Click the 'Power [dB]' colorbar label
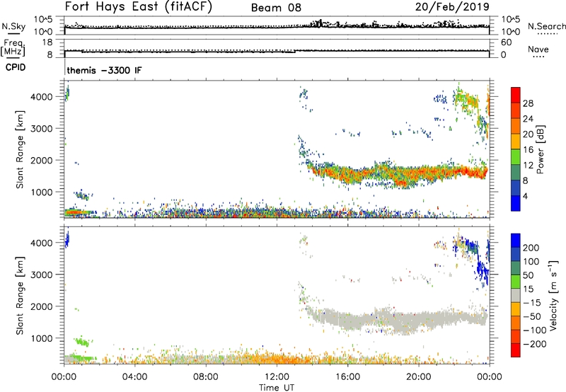Screen dimensions: 566x392 [x=540, y=149]
